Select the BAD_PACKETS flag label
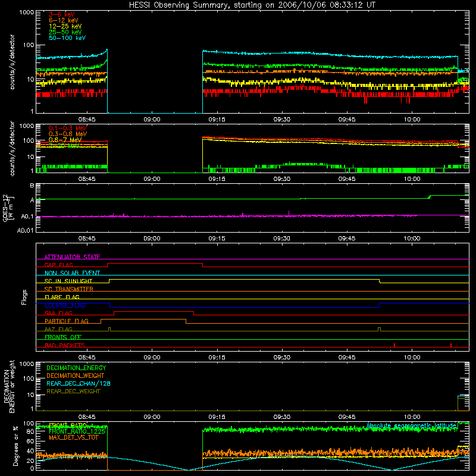 pos(65,345)
